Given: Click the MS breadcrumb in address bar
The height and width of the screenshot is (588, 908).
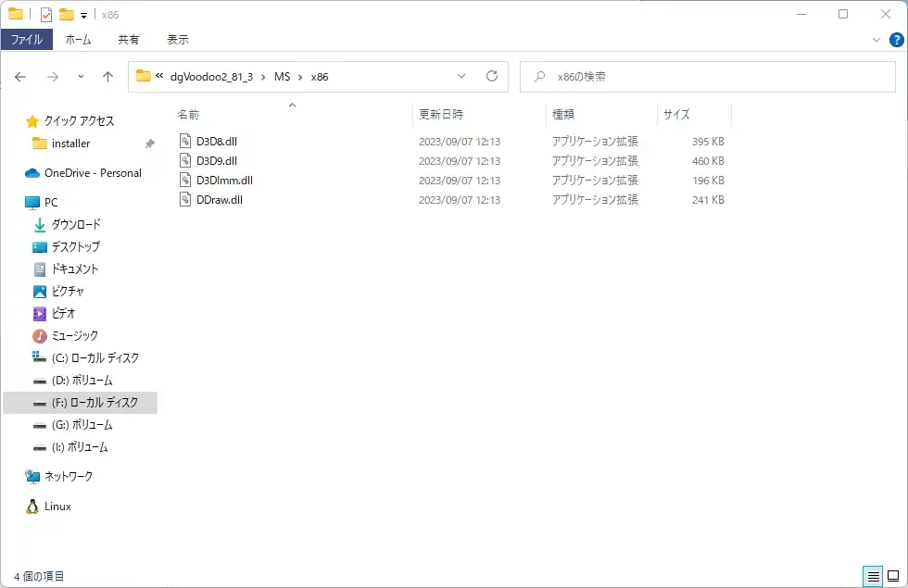Looking at the screenshot, I should 282,77.
